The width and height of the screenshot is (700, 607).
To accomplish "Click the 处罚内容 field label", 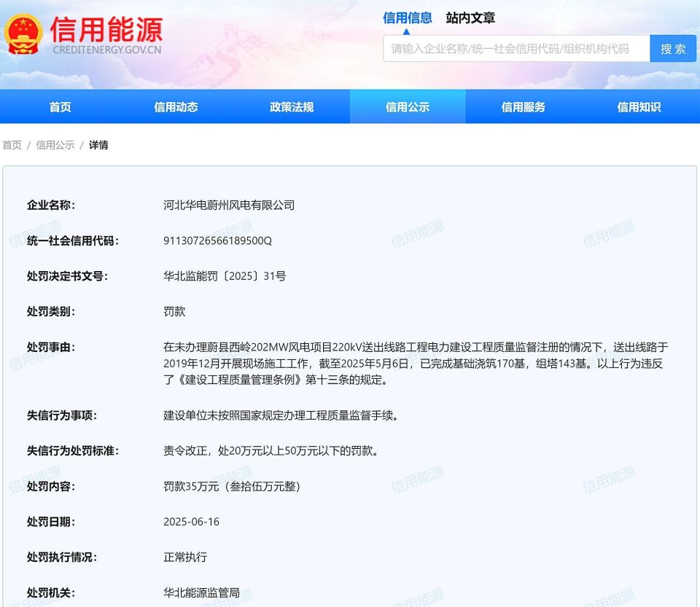I will (51, 486).
